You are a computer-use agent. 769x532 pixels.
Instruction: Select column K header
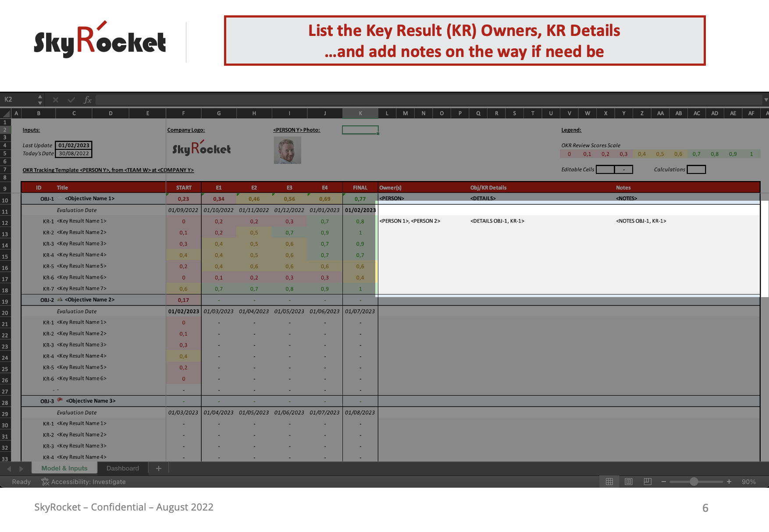(360, 113)
